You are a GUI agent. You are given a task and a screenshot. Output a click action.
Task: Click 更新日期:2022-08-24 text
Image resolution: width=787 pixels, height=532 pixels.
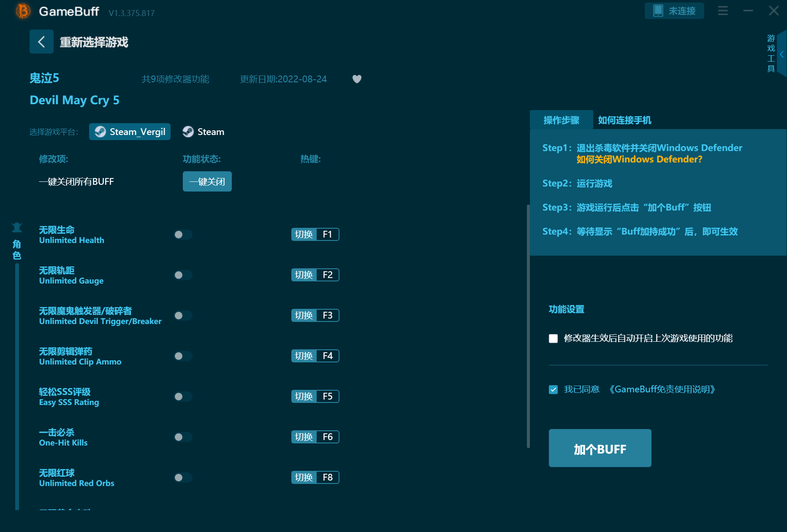click(x=283, y=79)
